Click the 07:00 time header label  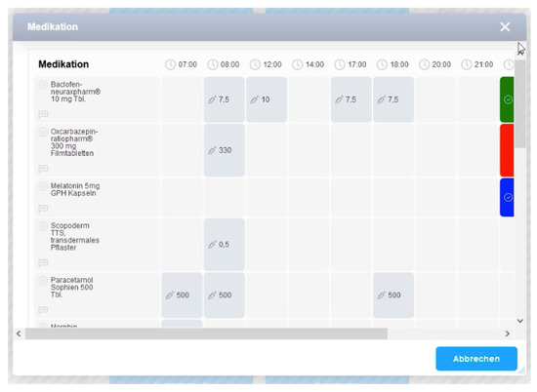click(187, 64)
